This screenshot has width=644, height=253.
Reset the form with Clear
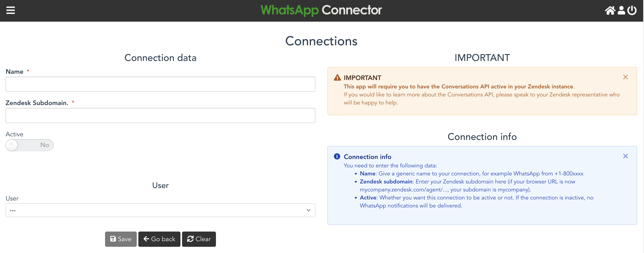199,239
